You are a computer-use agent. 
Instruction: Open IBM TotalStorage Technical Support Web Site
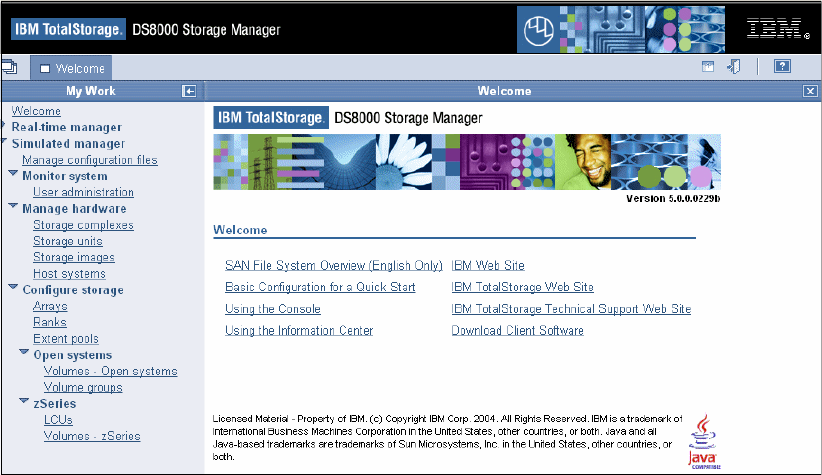[571, 309]
